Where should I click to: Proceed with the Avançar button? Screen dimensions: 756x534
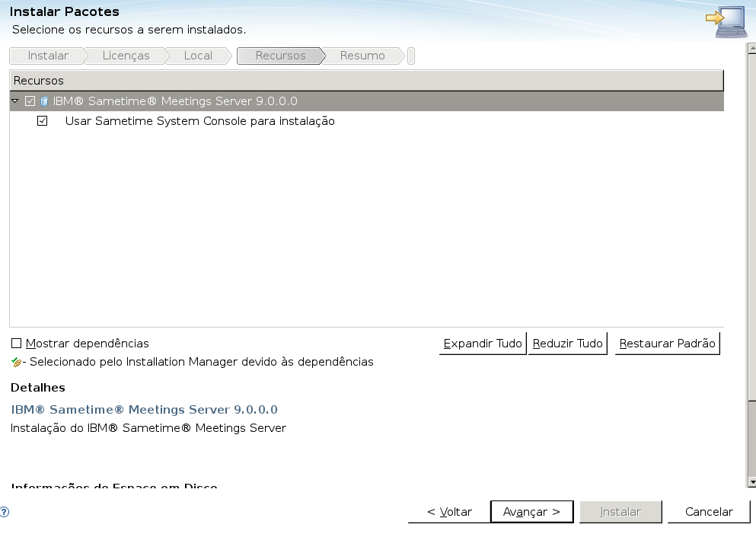click(x=532, y=512)
